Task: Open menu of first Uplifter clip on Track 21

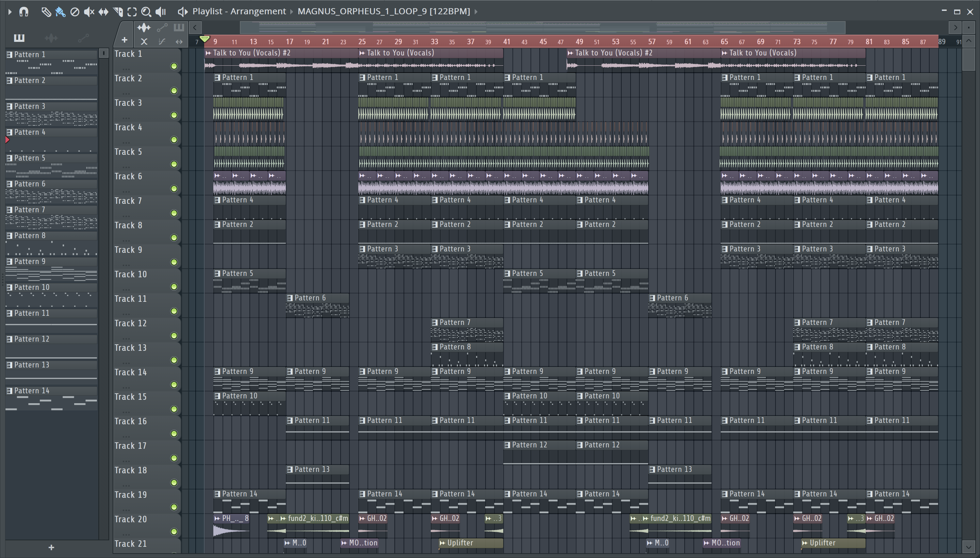Action: point(442,543)
